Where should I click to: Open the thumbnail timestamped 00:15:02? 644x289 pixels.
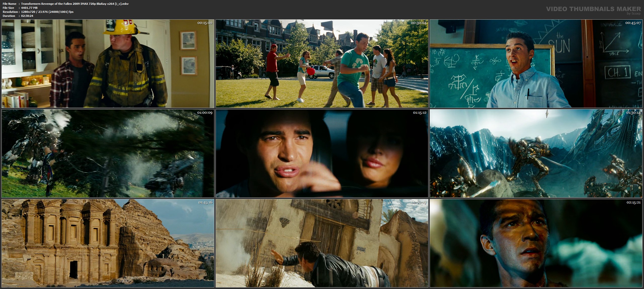coord(108,64)
